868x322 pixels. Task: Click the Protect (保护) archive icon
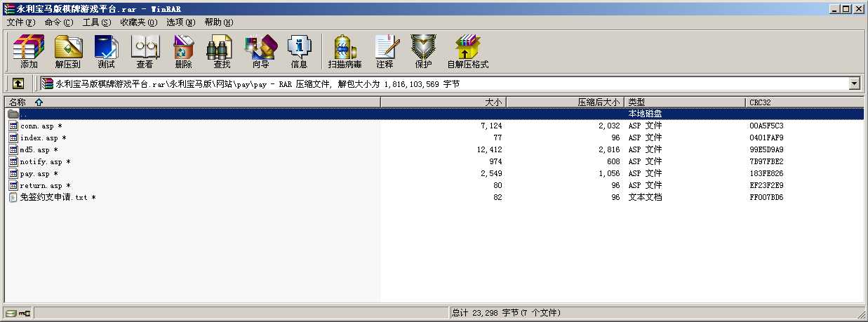tap(423, 51)
